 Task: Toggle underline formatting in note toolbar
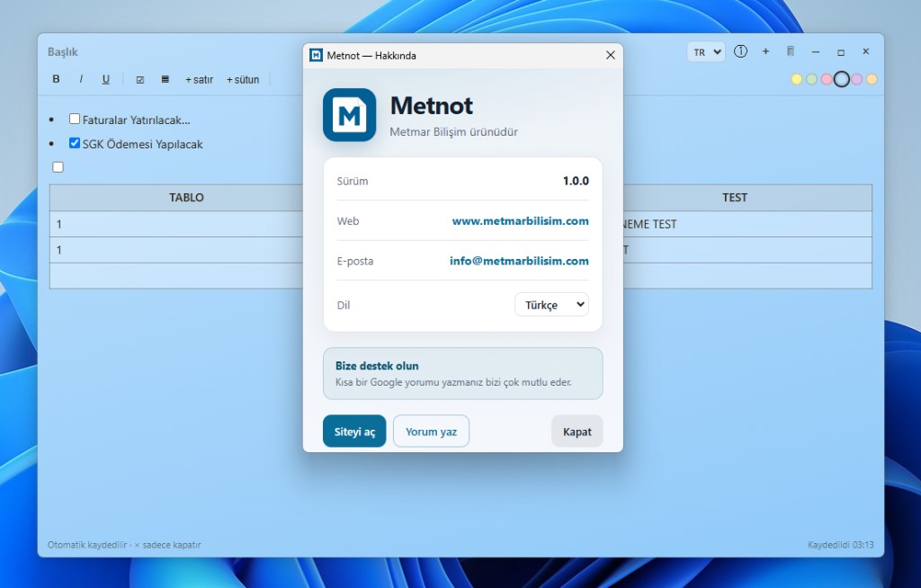(x=106, y=79)
